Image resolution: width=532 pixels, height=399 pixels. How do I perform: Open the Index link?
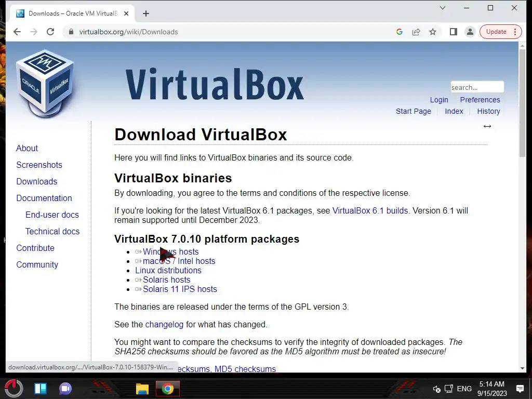pyautogui.click(x=454, y=111)
